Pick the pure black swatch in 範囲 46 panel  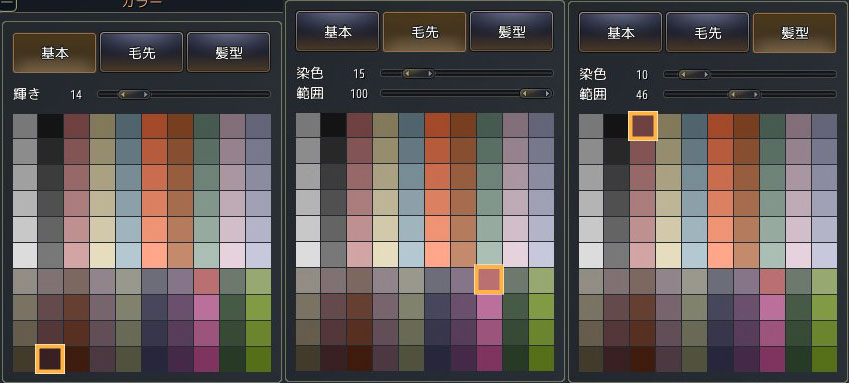pos(616,126)
